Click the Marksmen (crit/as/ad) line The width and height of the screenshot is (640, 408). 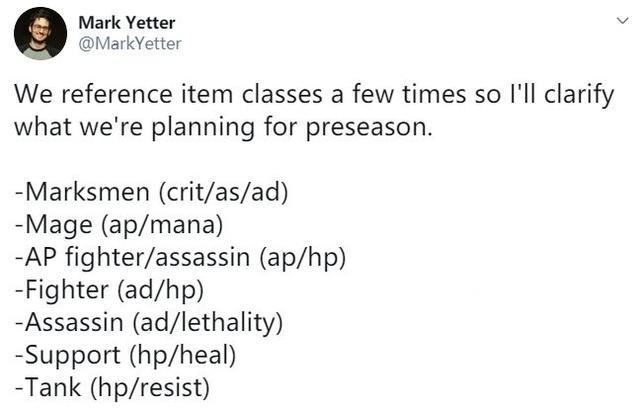pyautogui.click(x=151, y=192)
